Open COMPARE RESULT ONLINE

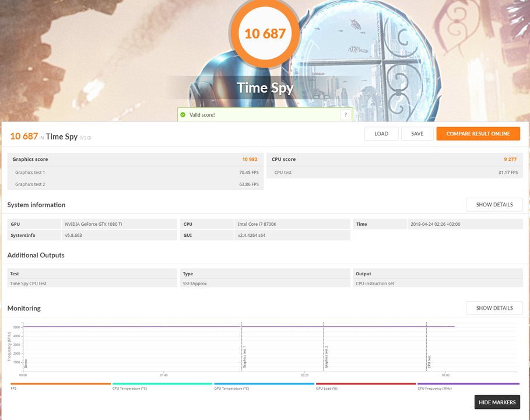[x=478, y=134]
